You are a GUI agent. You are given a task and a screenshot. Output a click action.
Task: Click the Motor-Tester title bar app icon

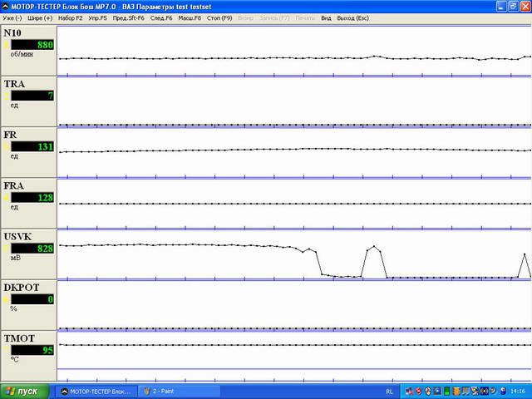click(6, 6)
